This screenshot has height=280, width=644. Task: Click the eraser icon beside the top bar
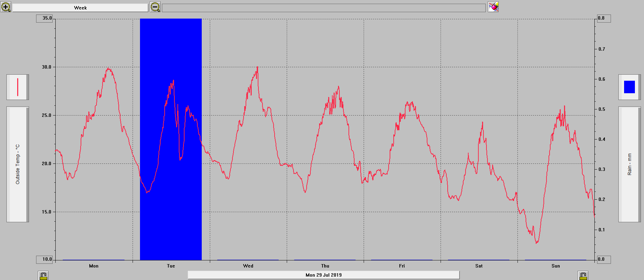493,7
